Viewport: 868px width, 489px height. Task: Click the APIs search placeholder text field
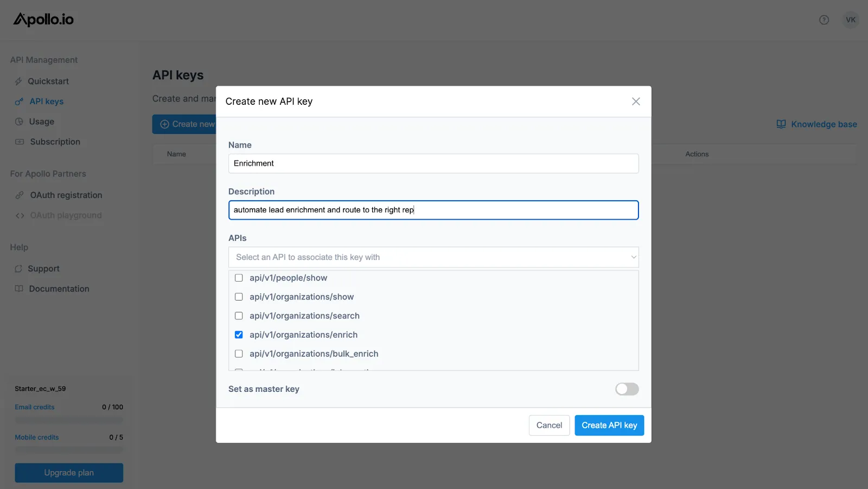433,257
